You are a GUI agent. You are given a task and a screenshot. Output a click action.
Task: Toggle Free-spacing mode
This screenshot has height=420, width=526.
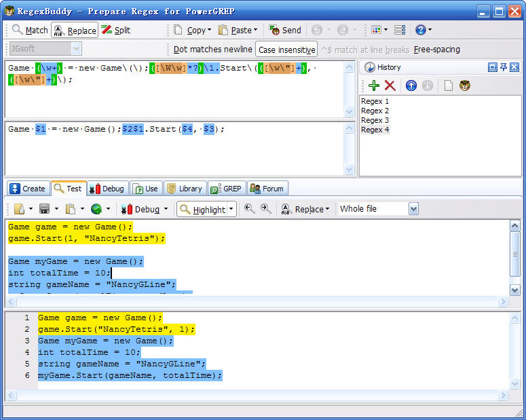click(x=436, y=50)
